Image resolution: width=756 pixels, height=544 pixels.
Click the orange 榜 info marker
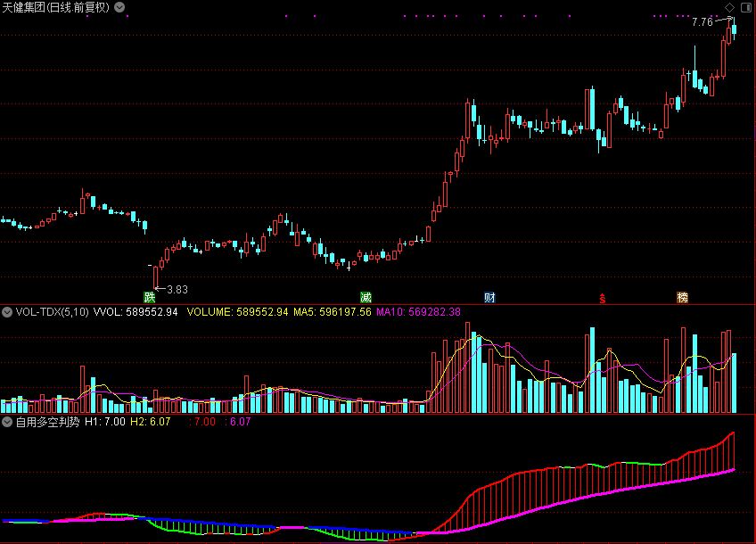[x=682, y=298]
